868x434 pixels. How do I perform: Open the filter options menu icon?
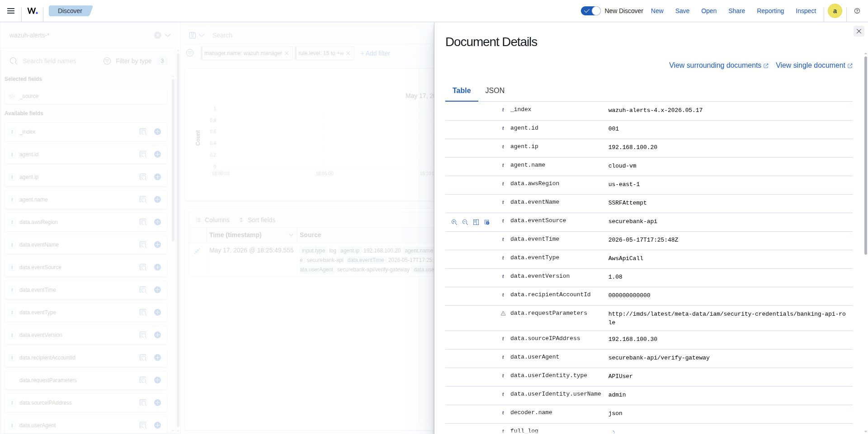(x=190, y=53)
